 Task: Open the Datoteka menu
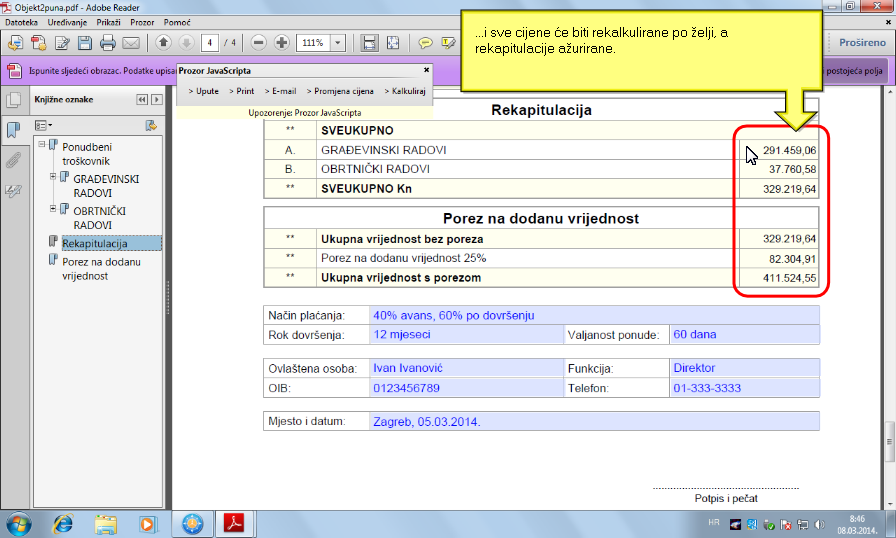point(21,22)
